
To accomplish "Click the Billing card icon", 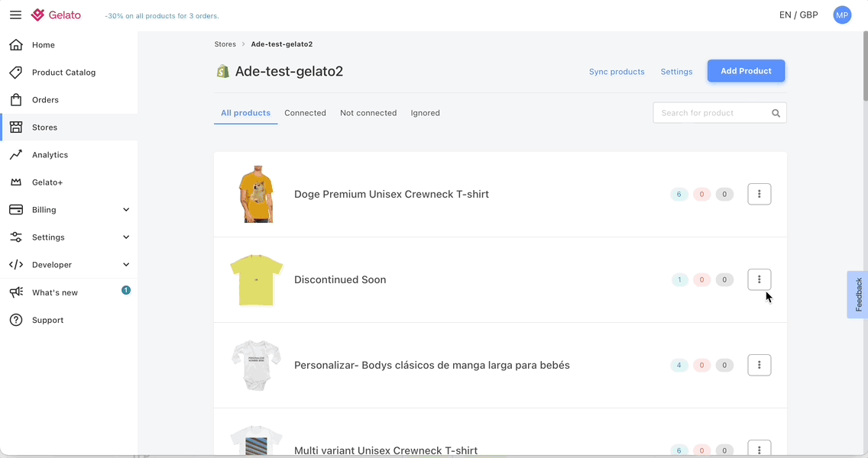I will (x=16, y=210).
